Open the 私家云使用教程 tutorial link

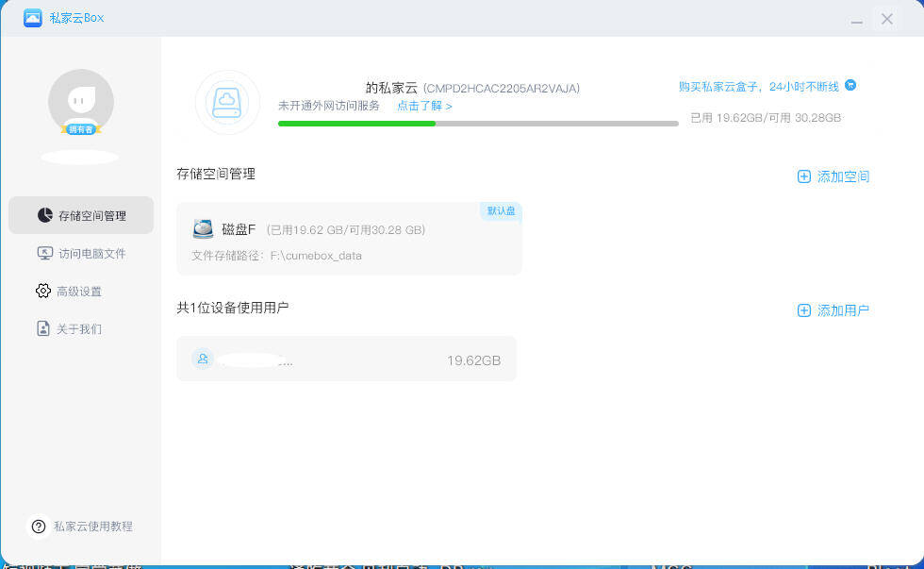pyautogui.click(x=93, y=527)
